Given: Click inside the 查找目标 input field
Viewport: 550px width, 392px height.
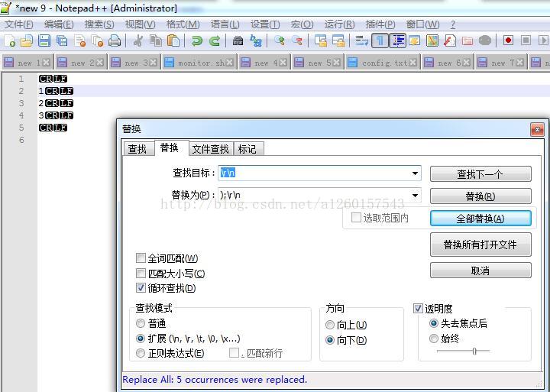Looking at the screenshot, I should (319, 173).
